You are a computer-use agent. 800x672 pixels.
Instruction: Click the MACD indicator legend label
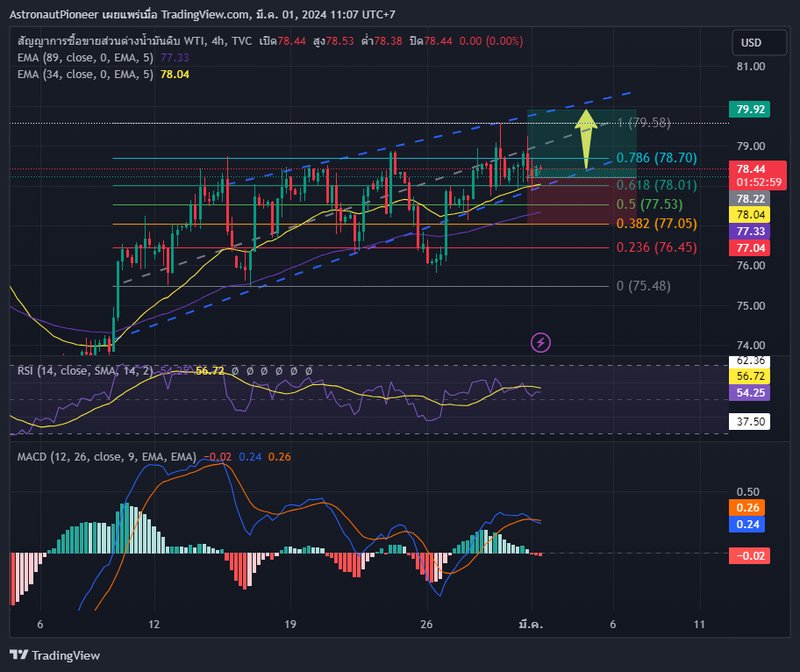tap(107, 457)
